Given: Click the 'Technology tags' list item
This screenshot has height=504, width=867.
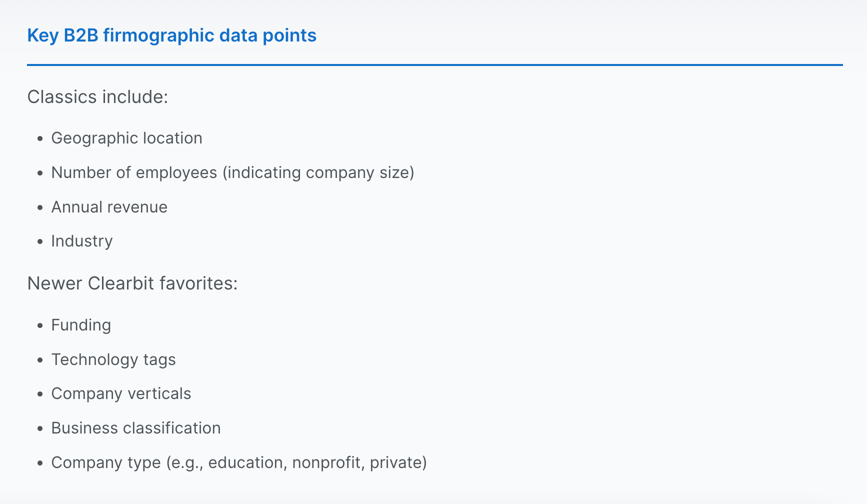Looking at the screenshot, I should click(113, 359).
